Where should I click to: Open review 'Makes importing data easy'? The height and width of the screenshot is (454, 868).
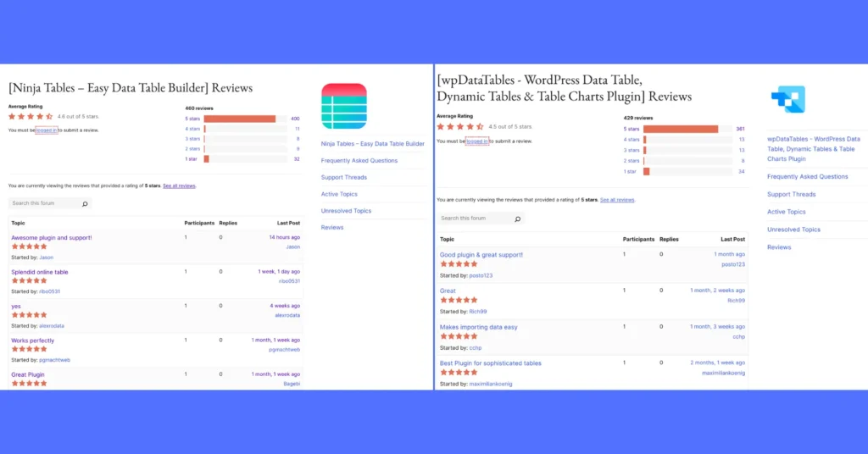pyautogui.click(x=479, y=327)
